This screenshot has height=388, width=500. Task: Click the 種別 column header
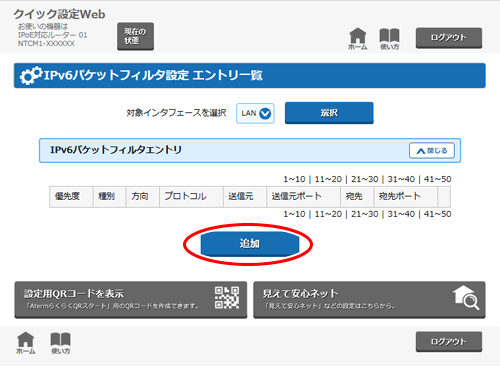tap(109, 197)
